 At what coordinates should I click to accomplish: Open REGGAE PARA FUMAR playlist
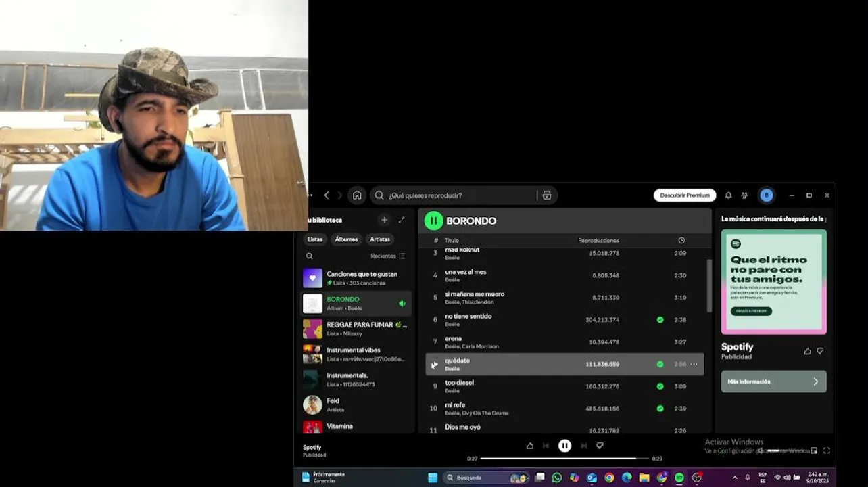pos(356,329)
